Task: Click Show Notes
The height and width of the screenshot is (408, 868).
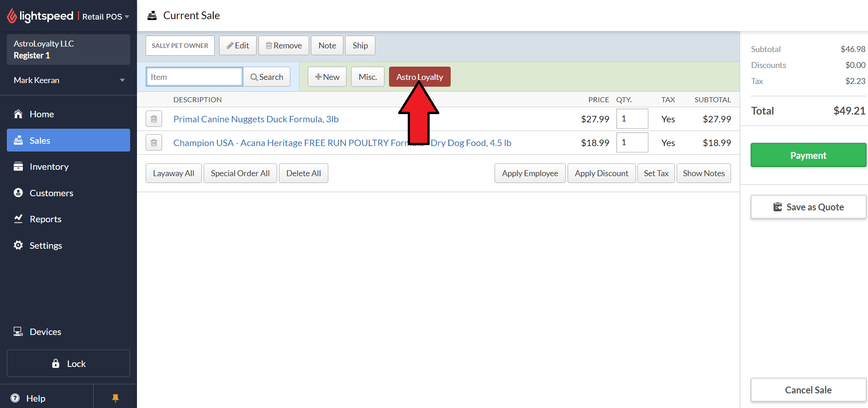Action: point(704,173)
